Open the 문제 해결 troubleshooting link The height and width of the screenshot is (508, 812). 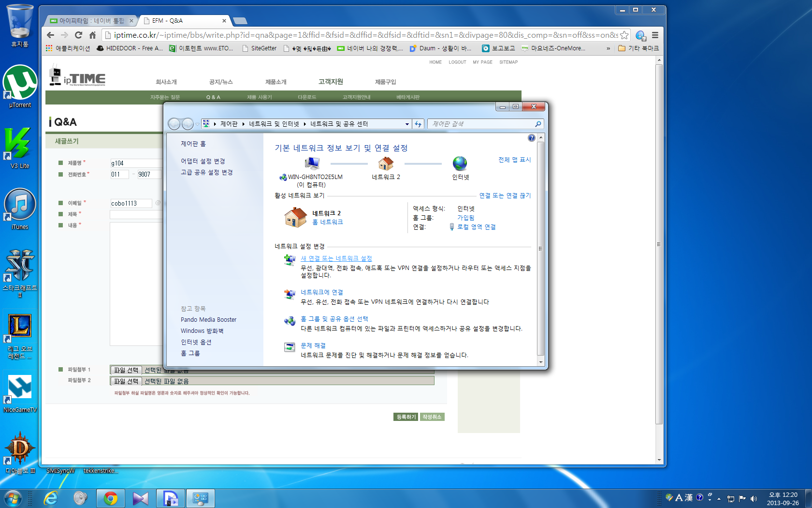pyautogui.click(x=313, y=345)
